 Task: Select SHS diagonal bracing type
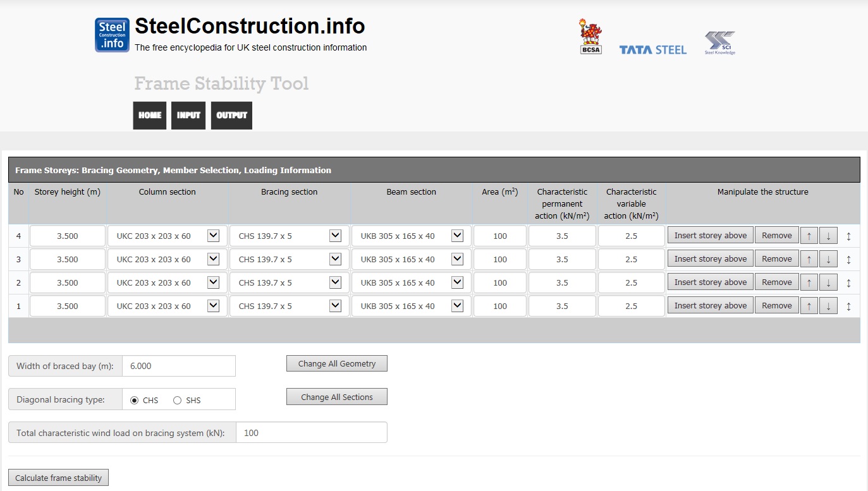coord(177,400)
